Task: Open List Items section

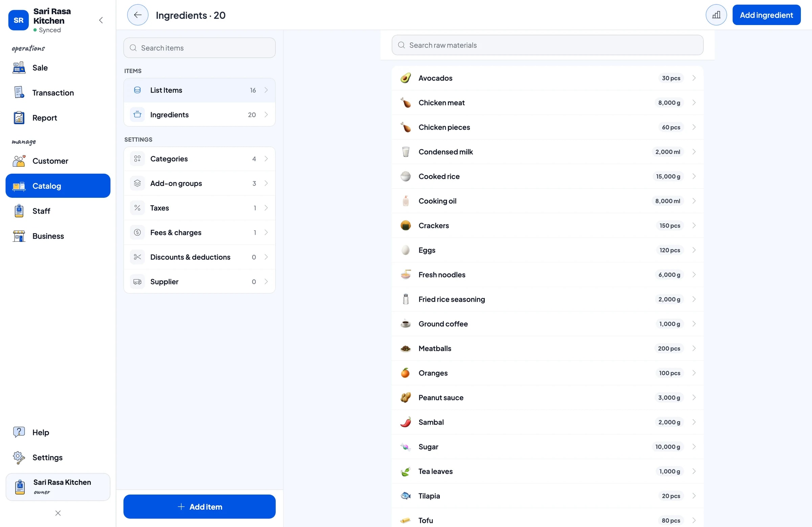Action: point(199,90)
